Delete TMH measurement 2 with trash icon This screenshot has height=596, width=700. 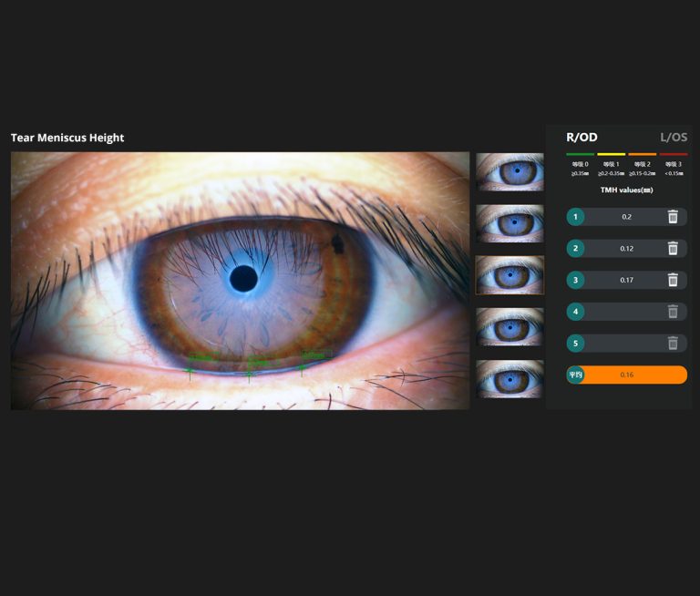pyautogui.click(x=673, y=248)
